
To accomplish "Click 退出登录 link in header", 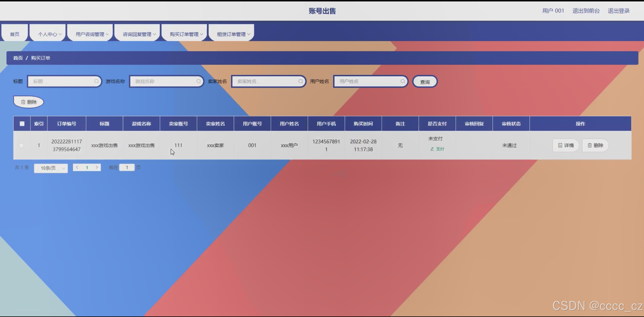I will [x=618, y=11].
